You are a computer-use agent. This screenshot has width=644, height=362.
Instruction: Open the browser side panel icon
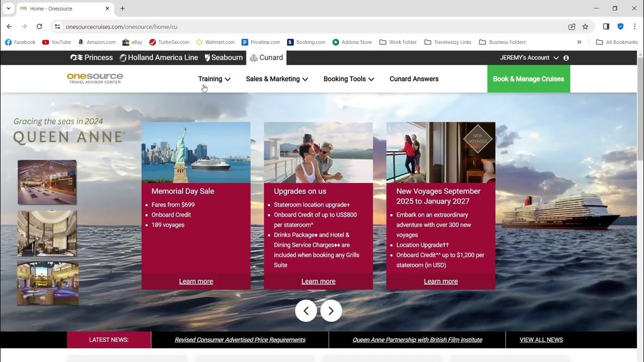click(x=606, y=27)
